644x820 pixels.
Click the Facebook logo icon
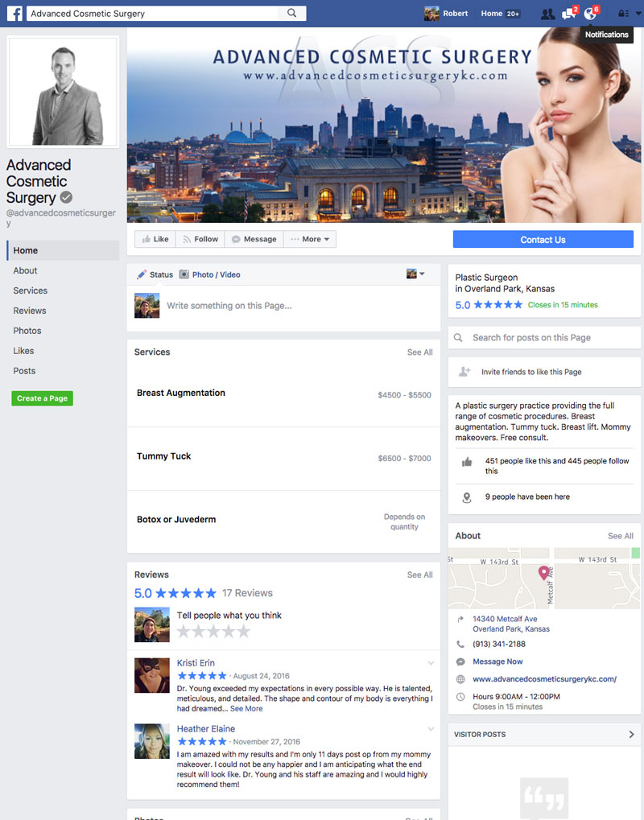[x=14, y=14]
